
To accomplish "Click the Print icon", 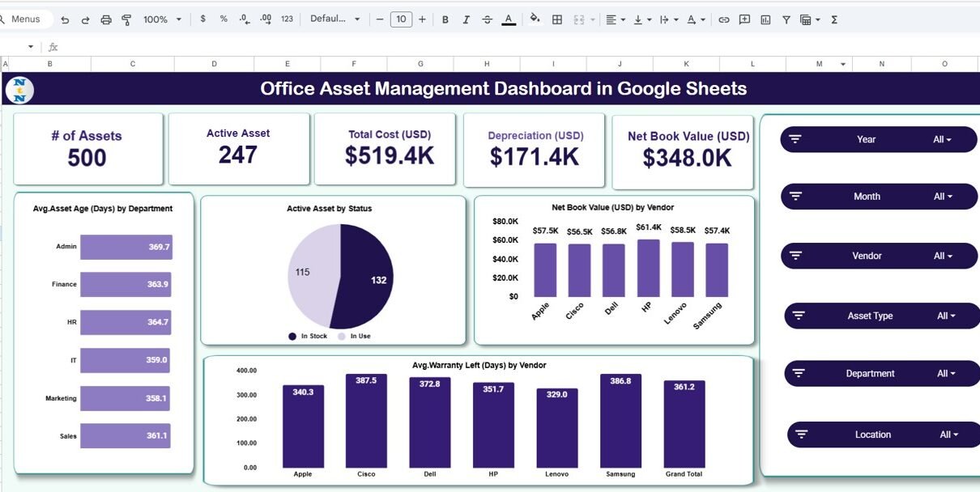I will click(x=106, y=19).
